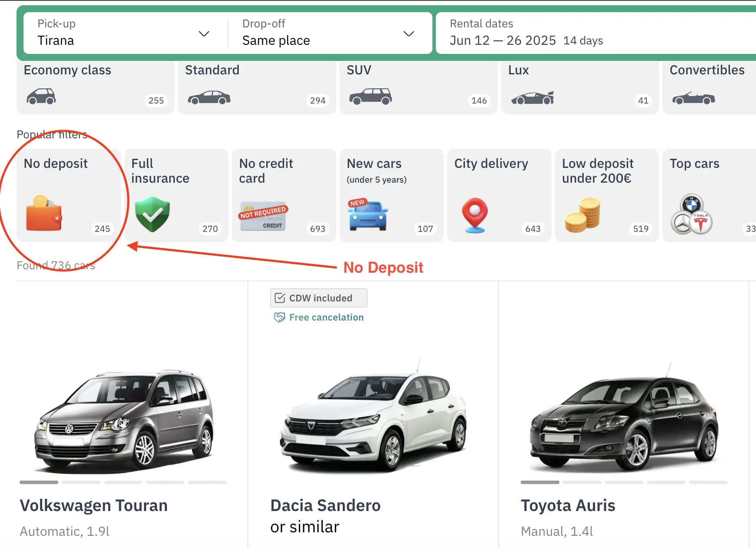The width and height of the screenshot is (756, 548).
Task: Click the SUV vehicle icon
Action: click(x=371, y=96)
